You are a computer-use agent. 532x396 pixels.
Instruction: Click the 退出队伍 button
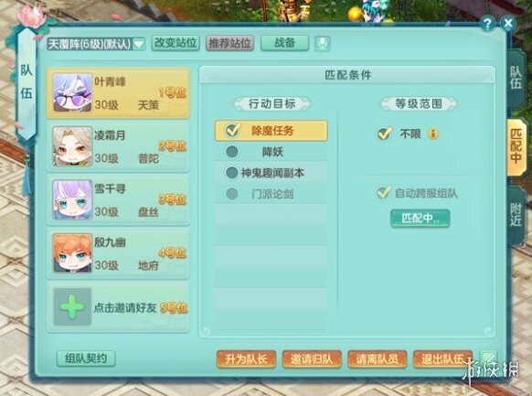pyautogui.click(x=442, y=359)
